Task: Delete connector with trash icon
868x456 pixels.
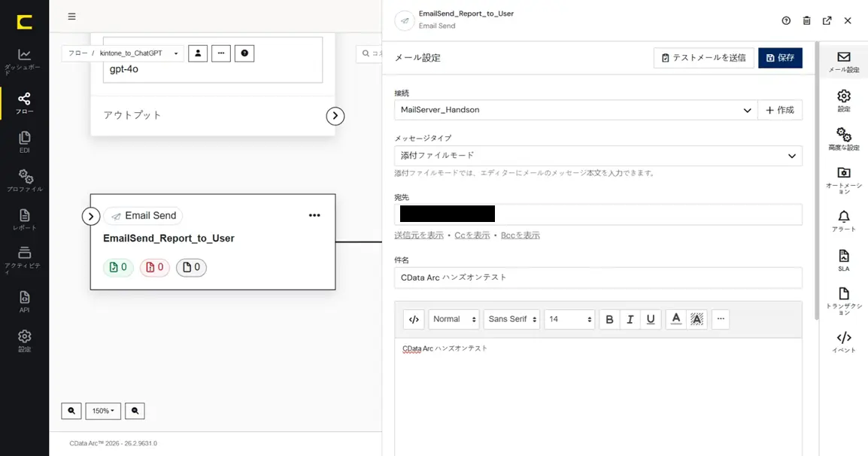Action: pyautogui.click(x=806, y=20)
